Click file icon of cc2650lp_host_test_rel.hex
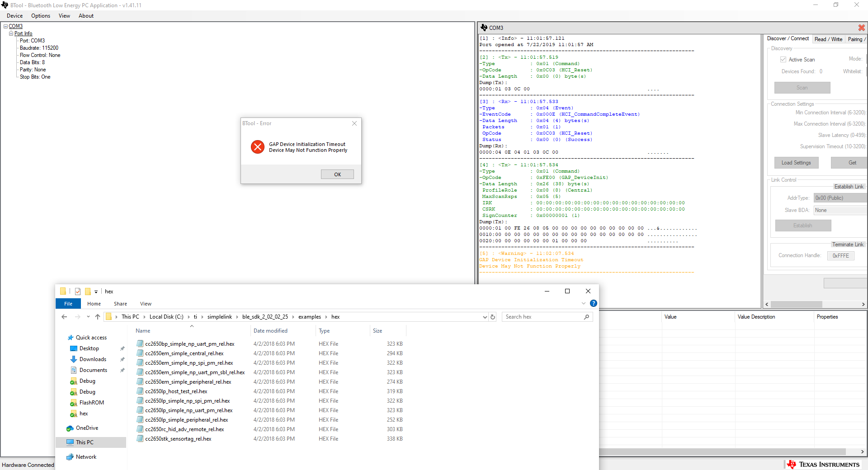868x470 pixels. point(140,391)
